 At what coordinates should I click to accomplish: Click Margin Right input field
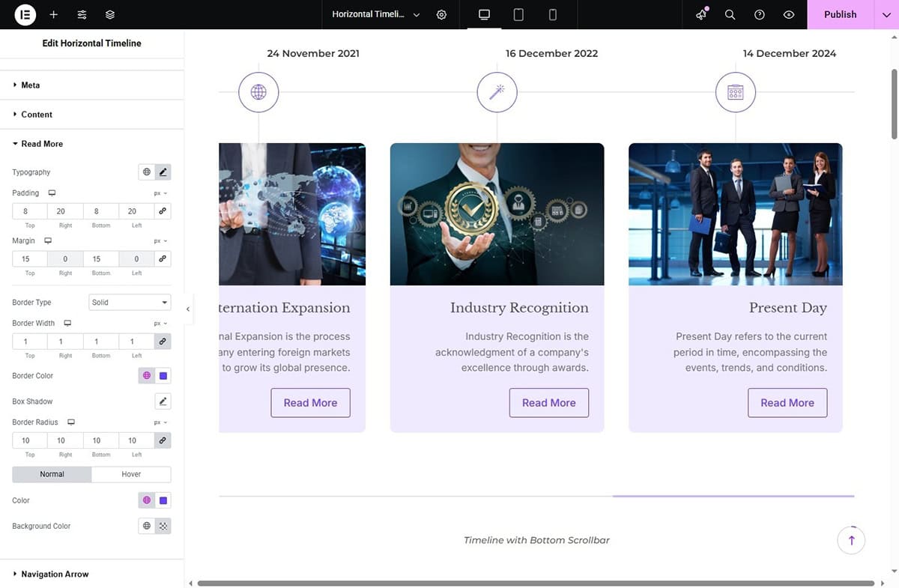point(65,259)
